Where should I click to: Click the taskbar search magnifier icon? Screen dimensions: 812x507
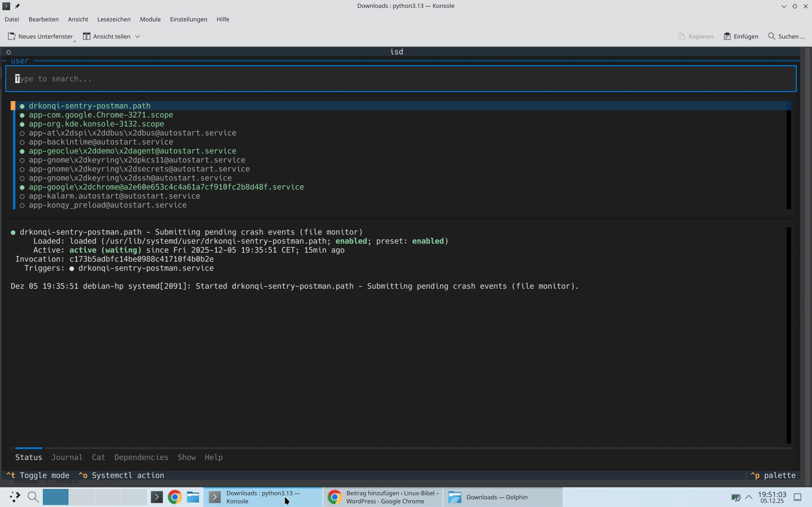click(33, 497)
